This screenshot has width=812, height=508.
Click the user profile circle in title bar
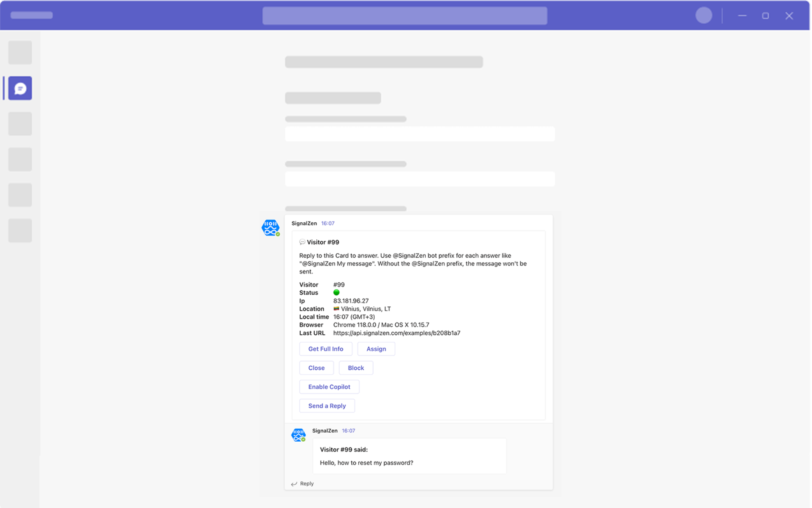(x=704, y=16)
